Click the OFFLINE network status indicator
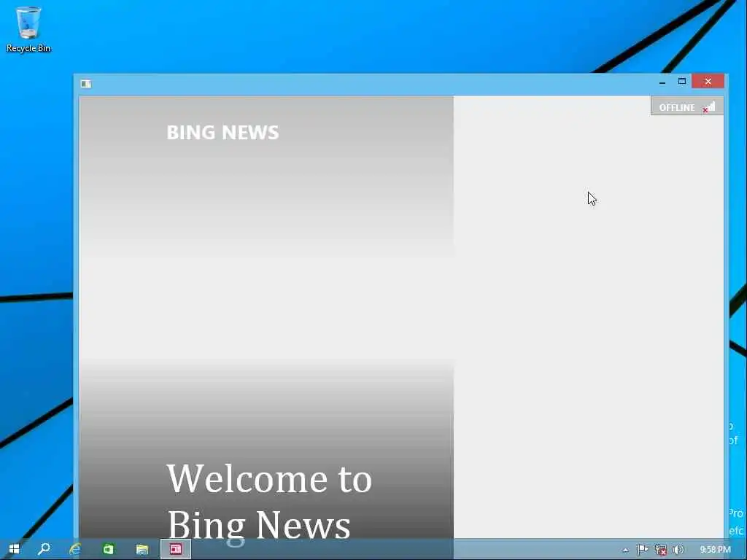The width and height of the screenshot is (747, 560). (x=687, y=106)
